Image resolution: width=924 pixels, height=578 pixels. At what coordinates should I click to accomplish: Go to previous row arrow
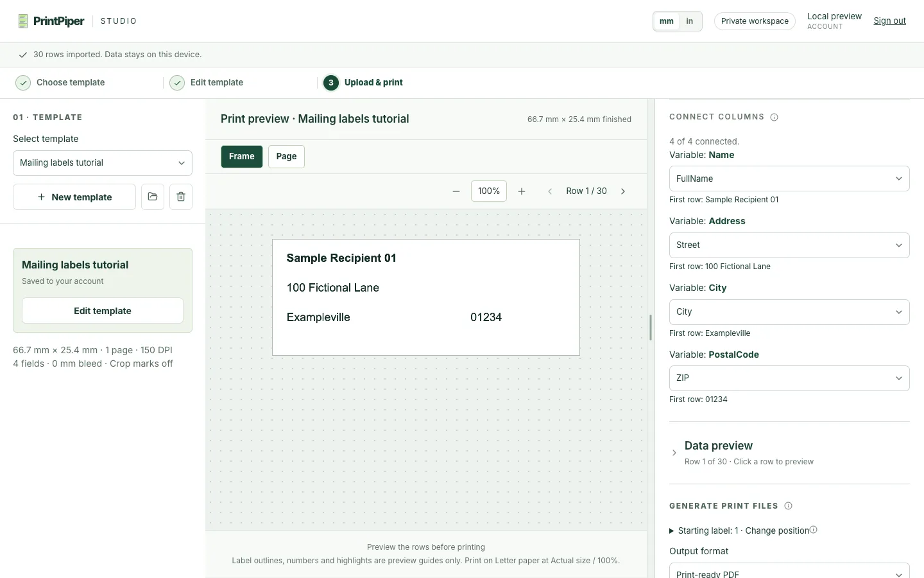[x=550, y=191]
